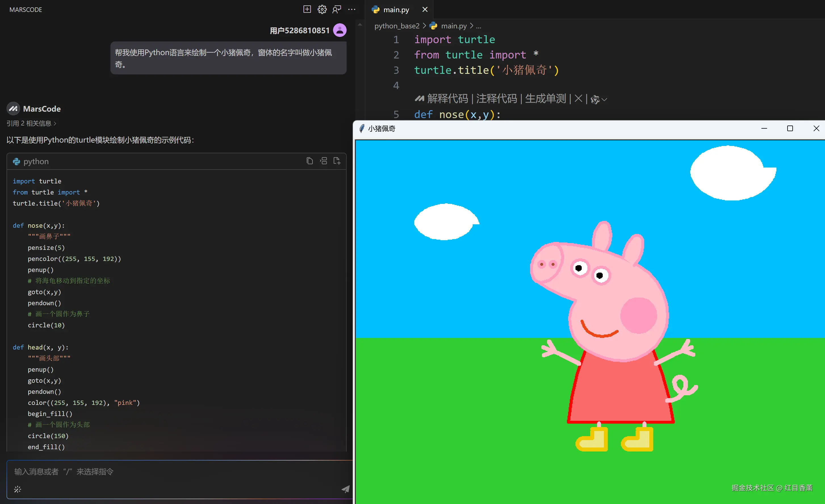Click the 生成单测 code lens link
Image resolution: width=825 pixels, height=504 pixels.
point(545,99)
